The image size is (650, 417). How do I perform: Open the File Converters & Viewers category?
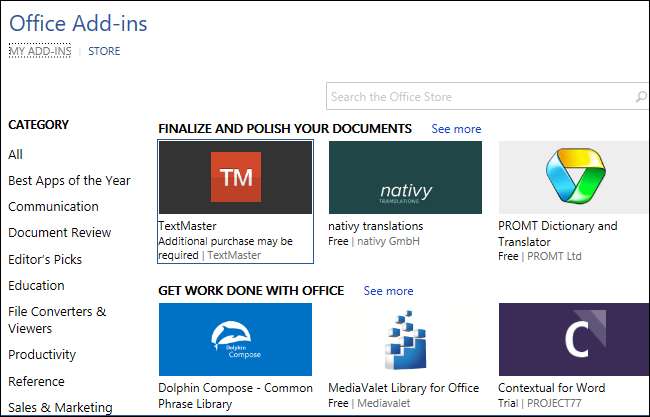[57, 319]
